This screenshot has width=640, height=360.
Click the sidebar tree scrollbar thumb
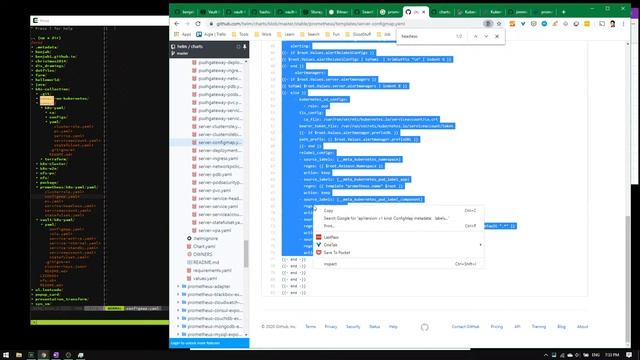[246, 253]
